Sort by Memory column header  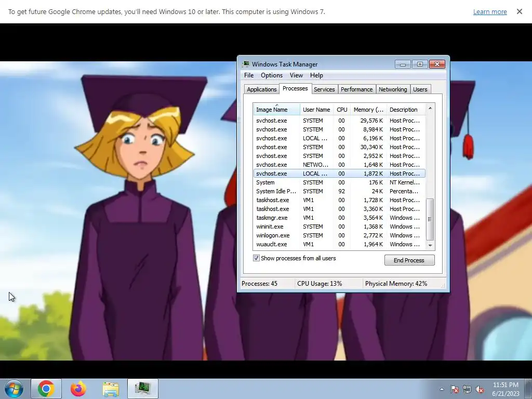[368, 110]
